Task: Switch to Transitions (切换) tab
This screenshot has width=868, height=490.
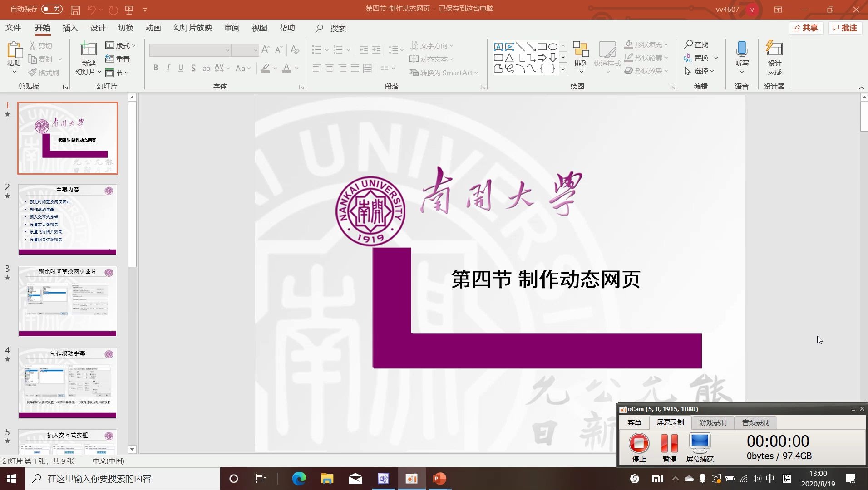Action: (126, 28)
